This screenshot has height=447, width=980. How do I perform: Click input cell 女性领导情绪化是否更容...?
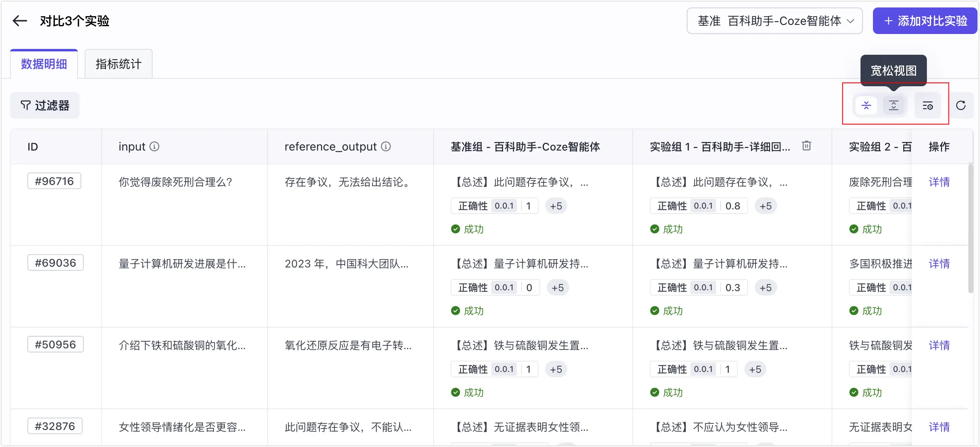(182, 427)
